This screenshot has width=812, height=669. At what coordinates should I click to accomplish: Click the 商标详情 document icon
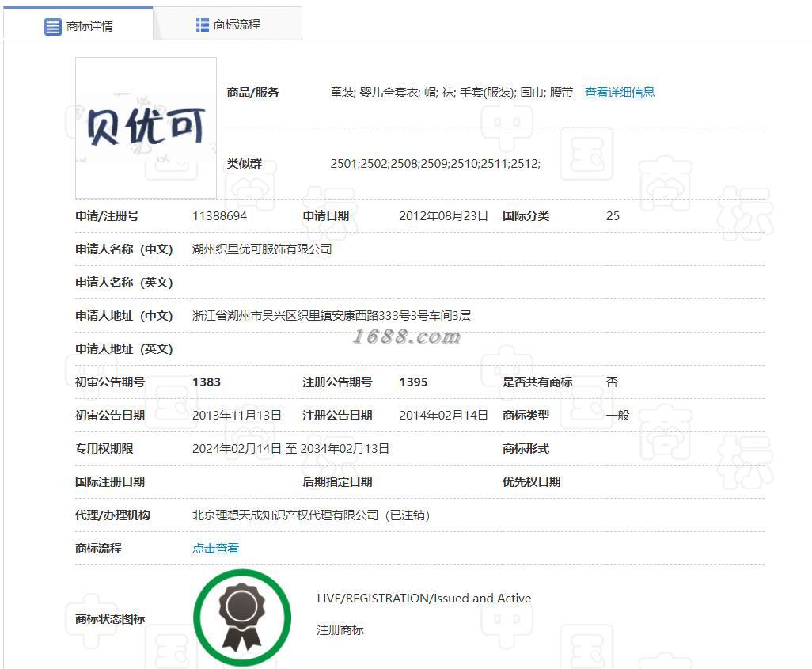[53, 26]
